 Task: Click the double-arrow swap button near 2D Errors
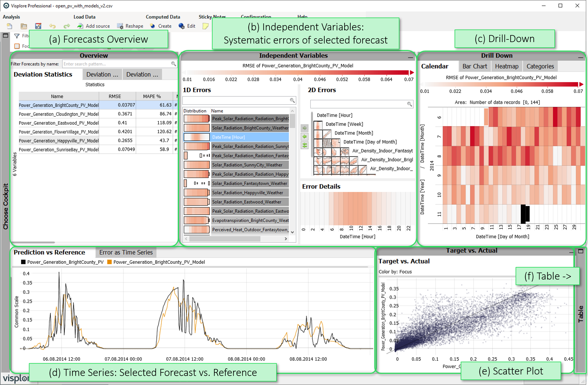305,145
